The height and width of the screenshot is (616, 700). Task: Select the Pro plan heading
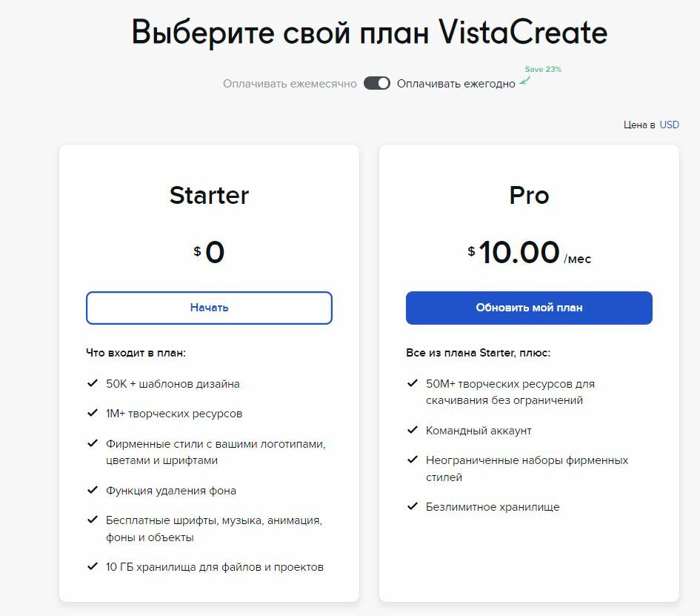tap(529, 195)
